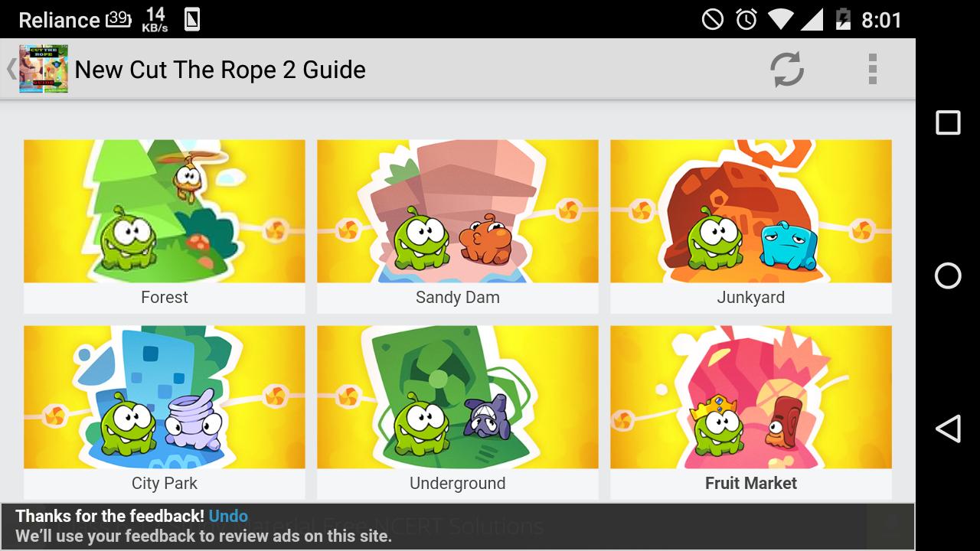980x551 pixels.
Task: Open the overflow menu icon
Action: 871,69
